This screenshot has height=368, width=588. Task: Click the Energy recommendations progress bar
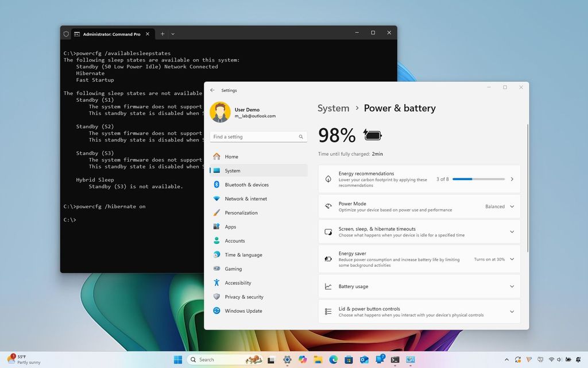(478, 179)
